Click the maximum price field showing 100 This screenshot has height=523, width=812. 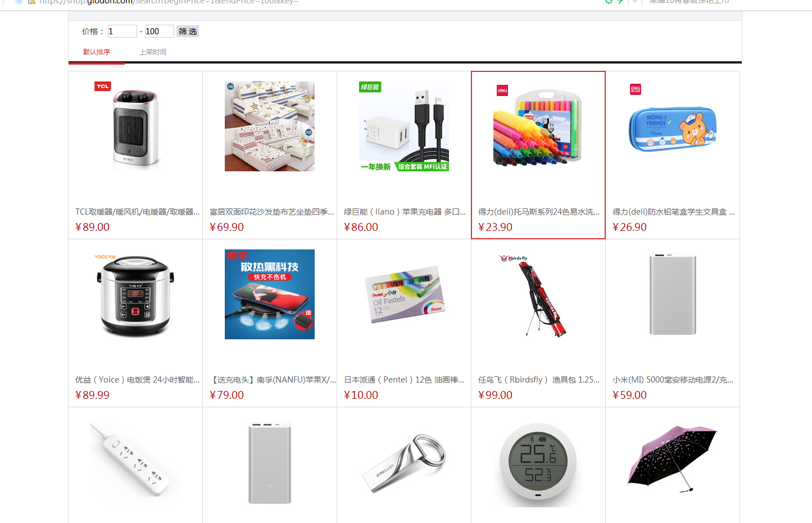[160, 31]
